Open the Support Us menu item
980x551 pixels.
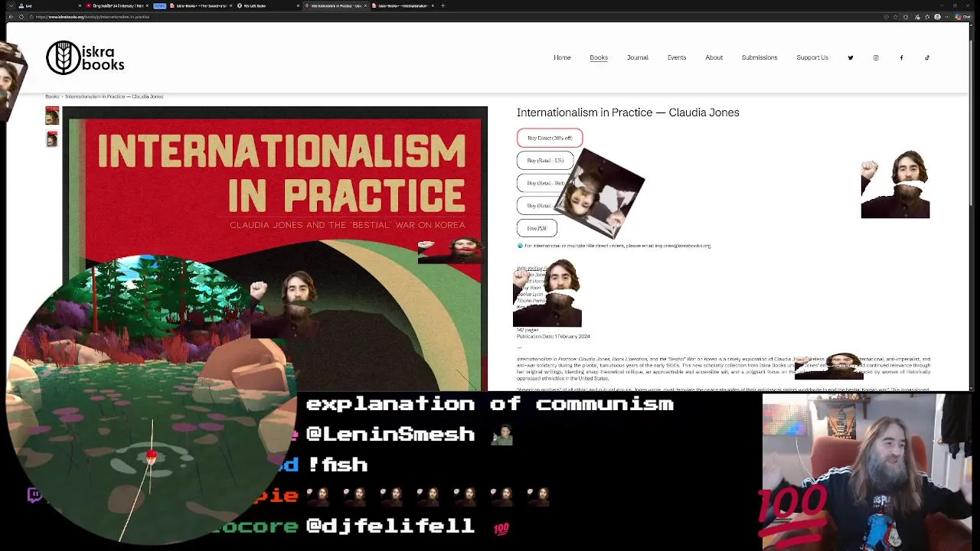(x=812, y=57)
